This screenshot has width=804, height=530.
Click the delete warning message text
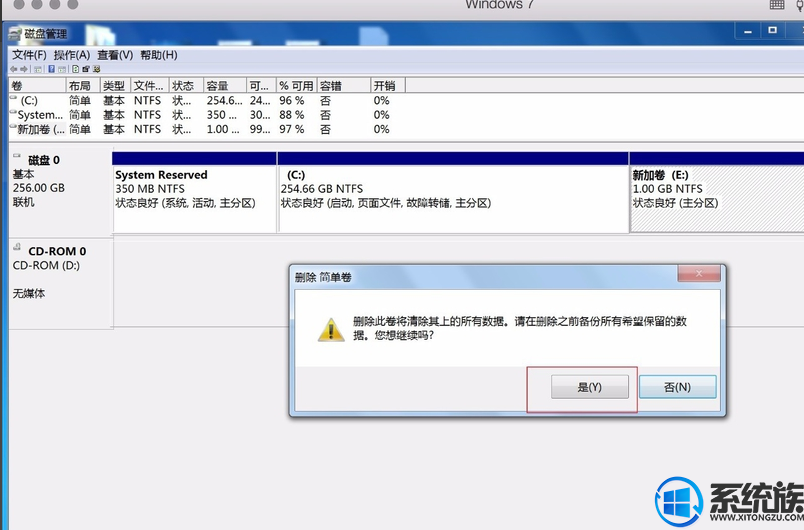[x=519, y=328]
